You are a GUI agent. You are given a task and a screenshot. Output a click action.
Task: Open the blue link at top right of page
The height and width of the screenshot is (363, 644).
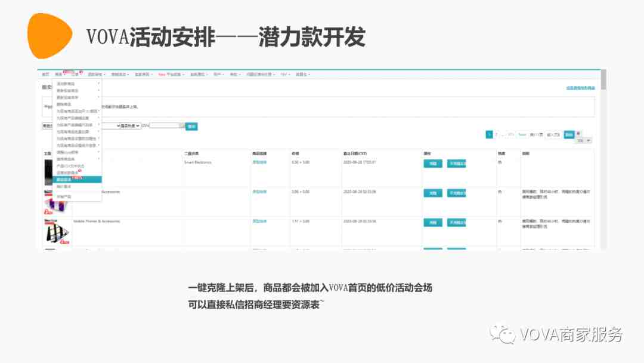580,88
